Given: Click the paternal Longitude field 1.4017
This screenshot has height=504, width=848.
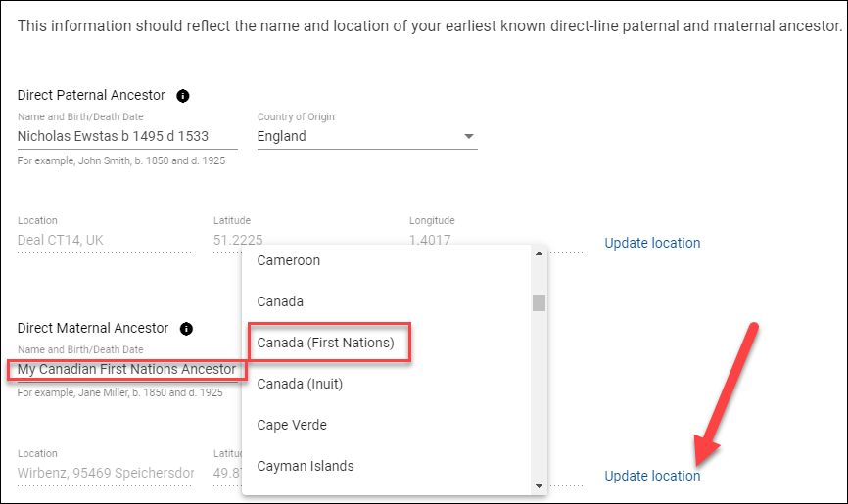Looking at the screenshot, I should (x=430, y=240).
